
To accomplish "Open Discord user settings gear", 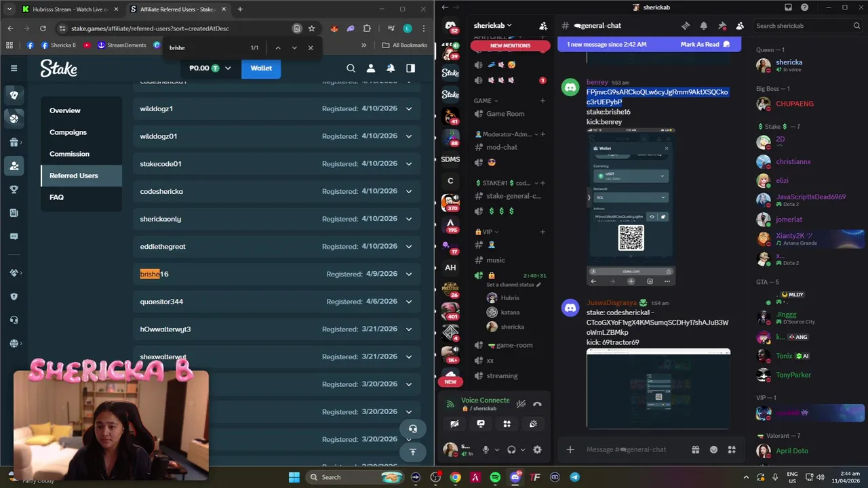I will (537, 449).
